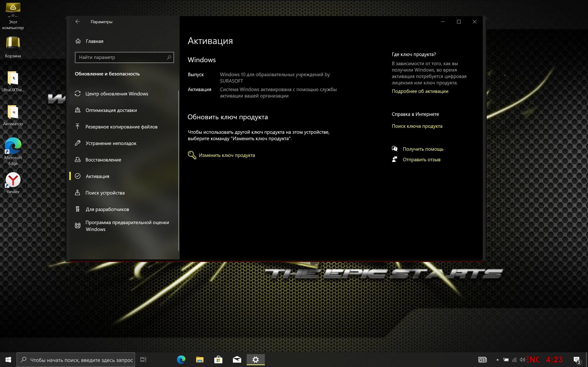
Task: Click the Получить помощь chat icon
Action: 395,149
